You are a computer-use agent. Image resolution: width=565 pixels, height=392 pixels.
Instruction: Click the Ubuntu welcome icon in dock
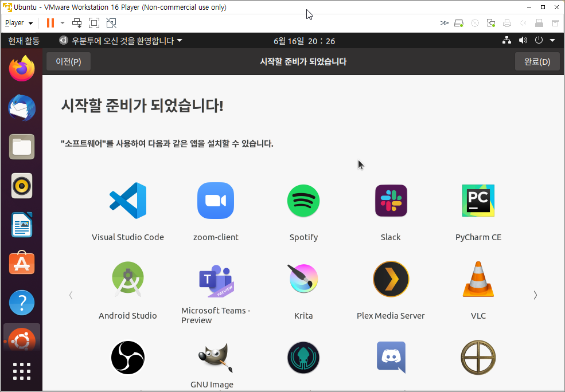(x=22, y=339)
